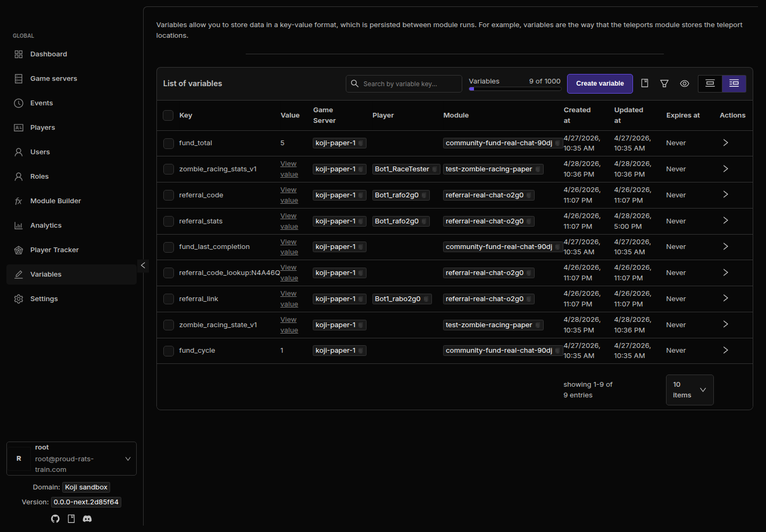This screenshot has height=532, width=766.
Task: Copy test-zombie-racing-paper chip in stats_v1 row
Action: [538, 169]
